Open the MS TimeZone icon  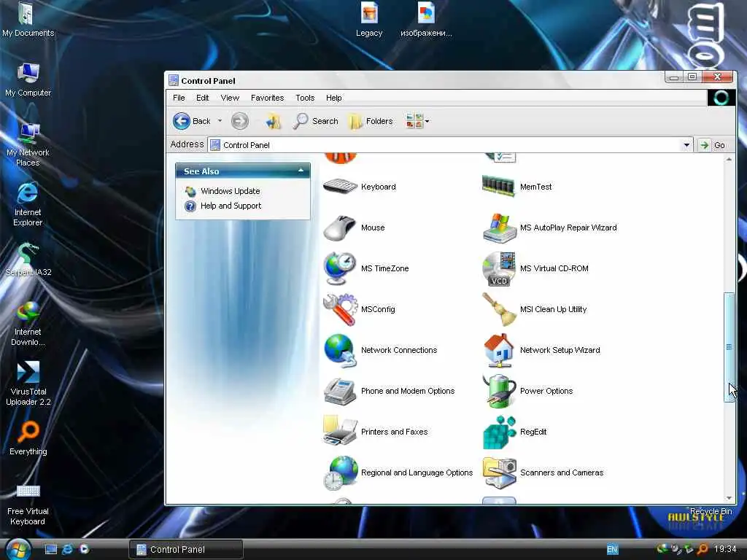(340, 268)
